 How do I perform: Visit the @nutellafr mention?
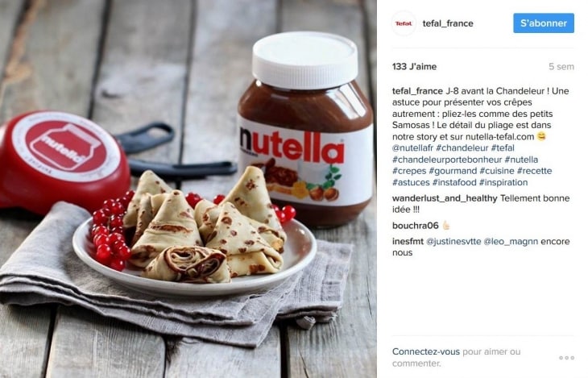tap(412, 148)
